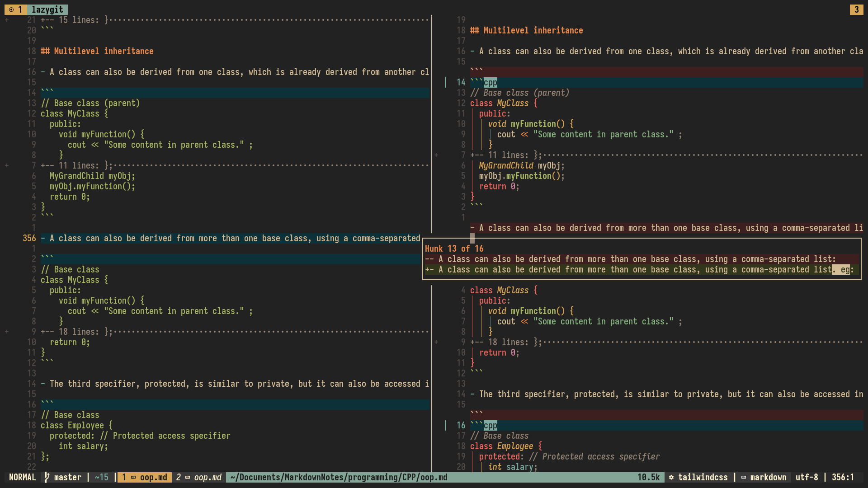Screen dimensions: 868x488
Task: Click 'myObj.myFunction();' in the left pane
Action: tap(93, 186)
